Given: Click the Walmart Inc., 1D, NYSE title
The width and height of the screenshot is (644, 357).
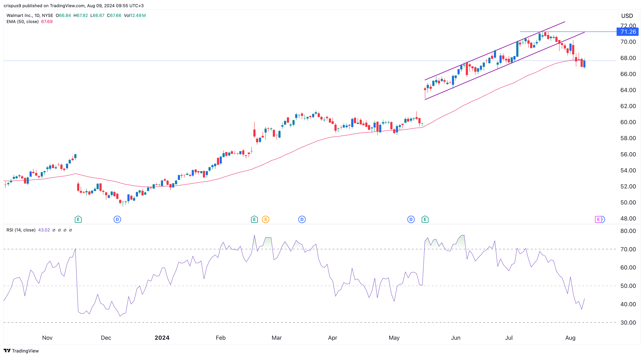Looking at the screenshot, I should coord(30,15).
